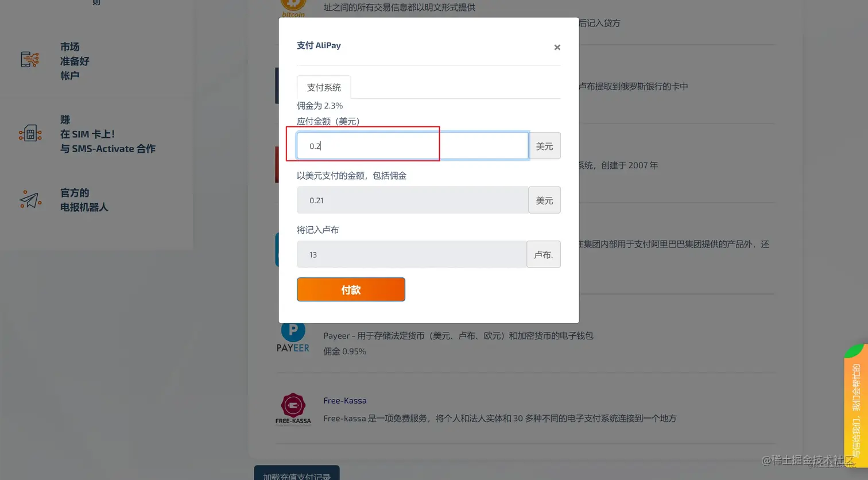
Task: Open the Free-Kassa text link
Action: tap(344, 400)
